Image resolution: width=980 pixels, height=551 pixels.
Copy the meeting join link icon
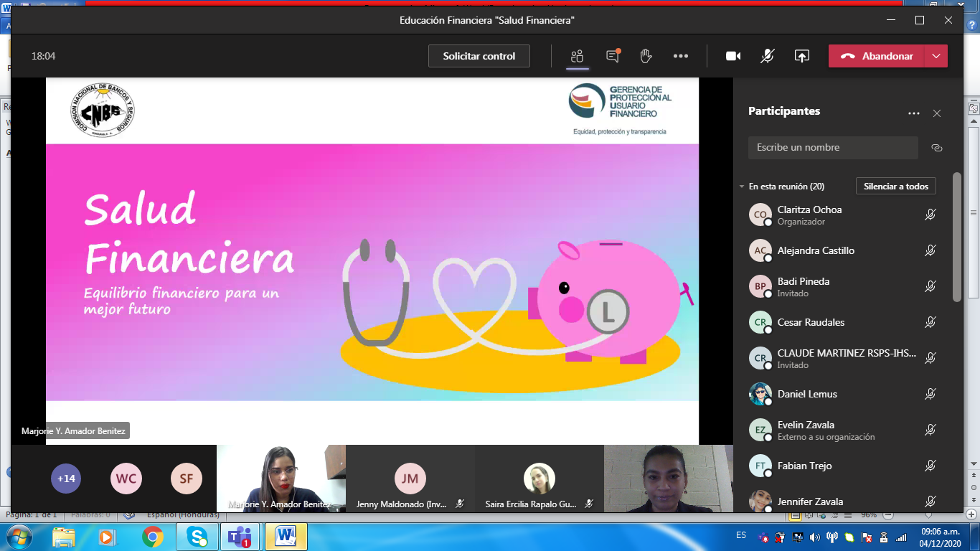tap(936, 148)
